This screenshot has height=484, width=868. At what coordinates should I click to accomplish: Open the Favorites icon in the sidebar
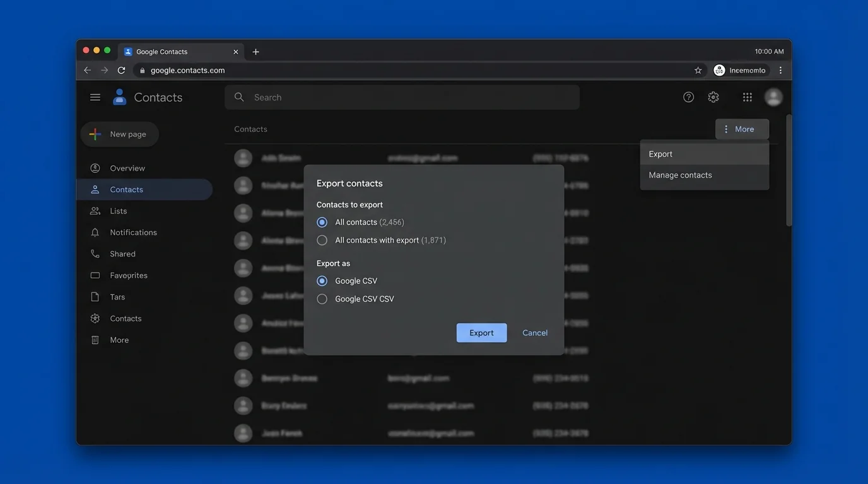95,275
